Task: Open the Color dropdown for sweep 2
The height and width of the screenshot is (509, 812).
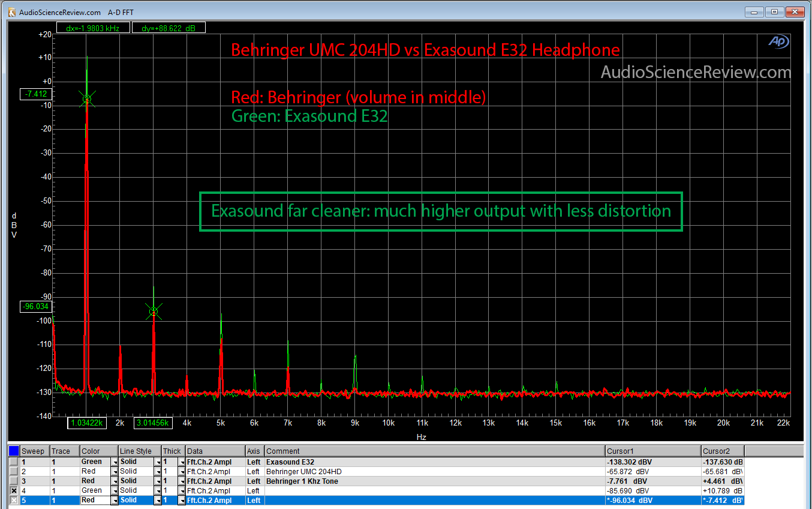Action: point(114,471)
